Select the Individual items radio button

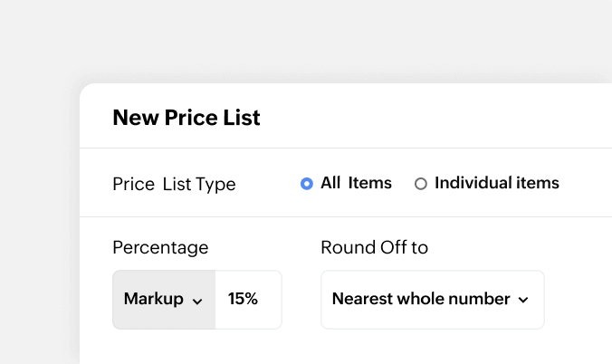(x=420, y=184)
